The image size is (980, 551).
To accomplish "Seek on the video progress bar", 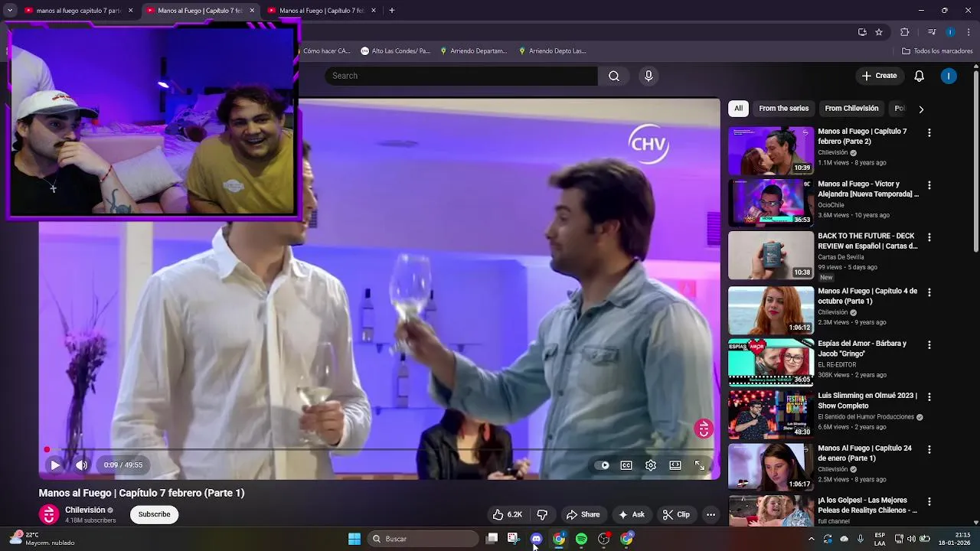I will coord(379,450).
